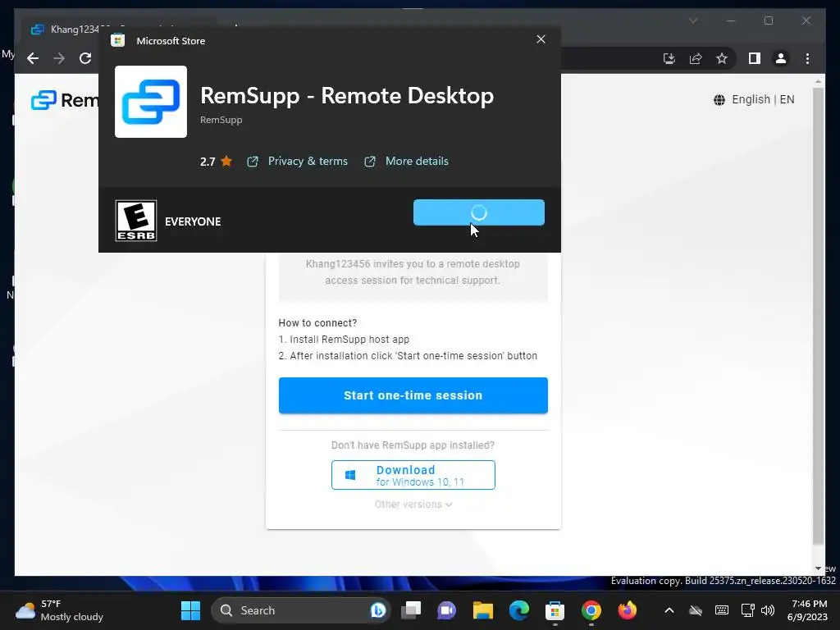Viewport: 840px width, 630px height.
Task: Close the Microsoft Store popup
Action: (541, 39)
